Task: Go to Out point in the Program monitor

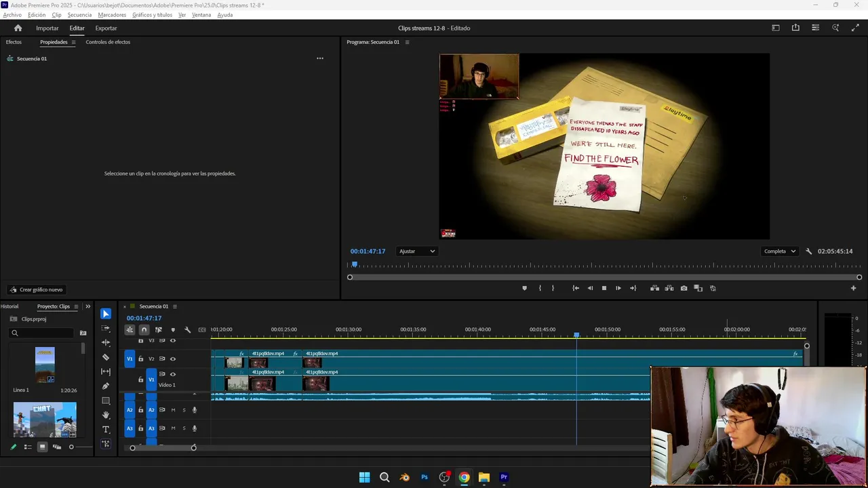Action: coord(633,288)
